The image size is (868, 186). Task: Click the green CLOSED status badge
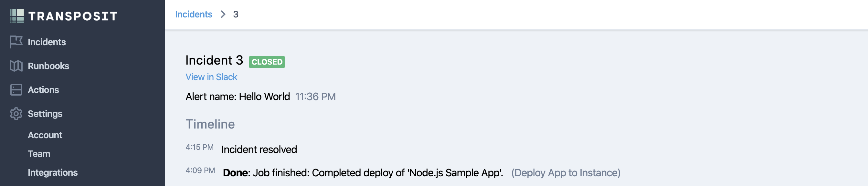(267, 62)
